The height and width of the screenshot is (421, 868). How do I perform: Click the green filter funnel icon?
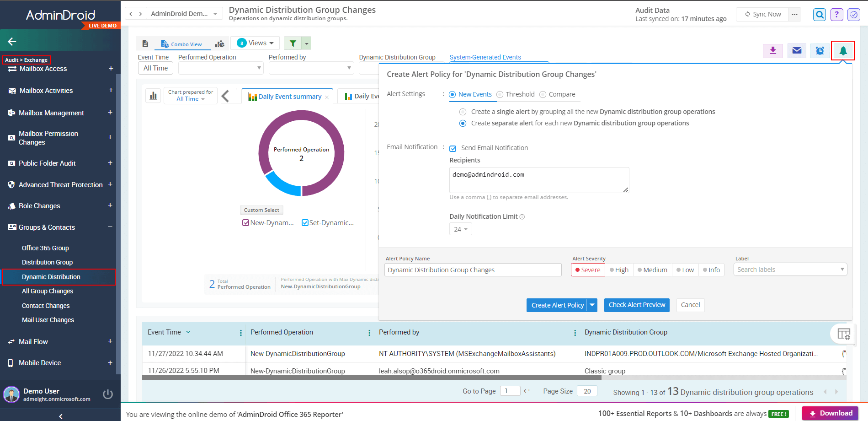pyautogui.click(x=293, y=43)
